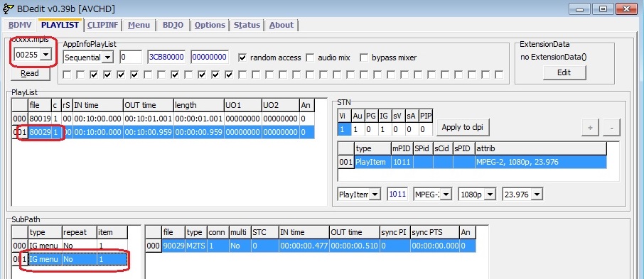
Task: Open the Menu tab
Action: coord(139,25)
